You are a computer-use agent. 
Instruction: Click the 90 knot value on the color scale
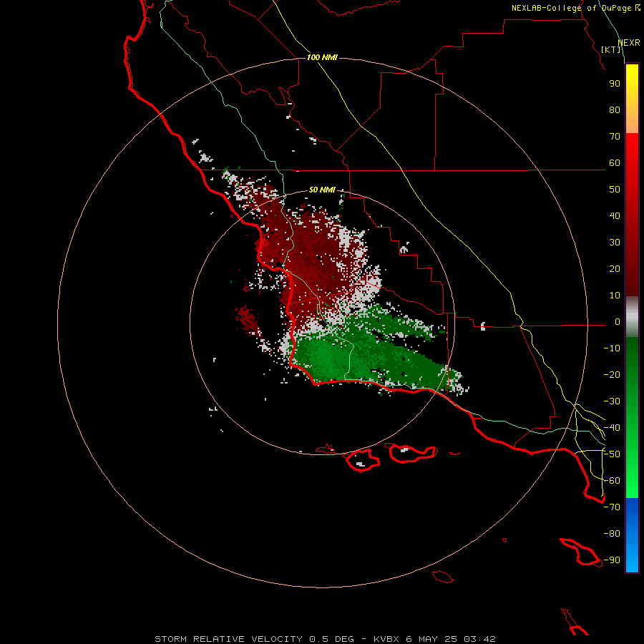click(x=615, y=84)
